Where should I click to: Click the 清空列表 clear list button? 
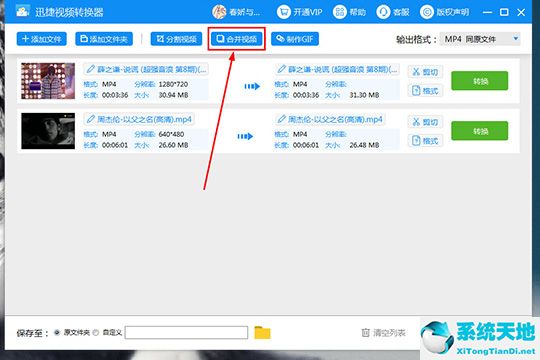click(383, 333)
